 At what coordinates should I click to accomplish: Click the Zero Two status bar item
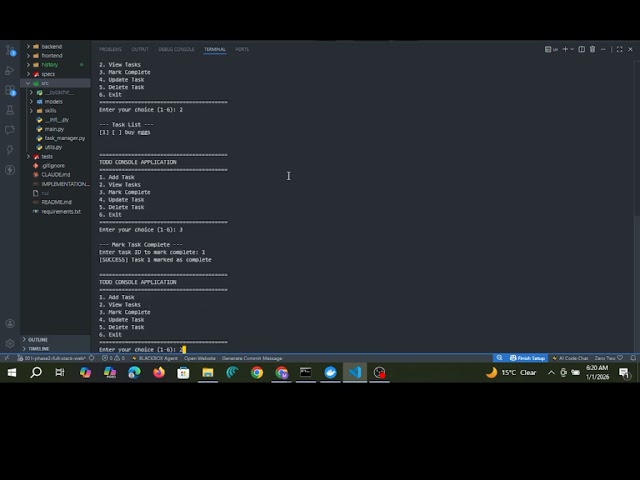pos(609,358)
